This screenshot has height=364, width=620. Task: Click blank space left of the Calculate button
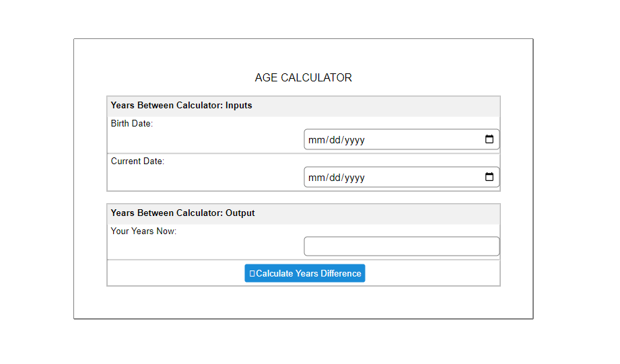coord(175,273)
